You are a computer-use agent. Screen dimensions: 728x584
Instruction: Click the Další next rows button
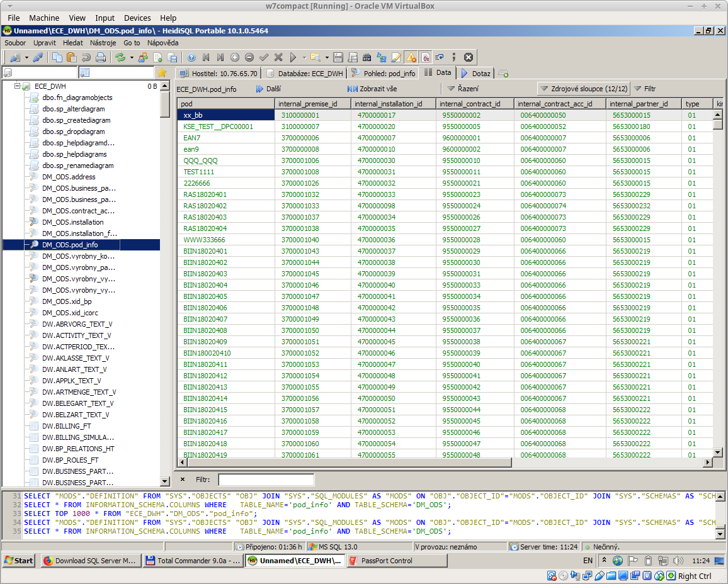coord(268,89)
